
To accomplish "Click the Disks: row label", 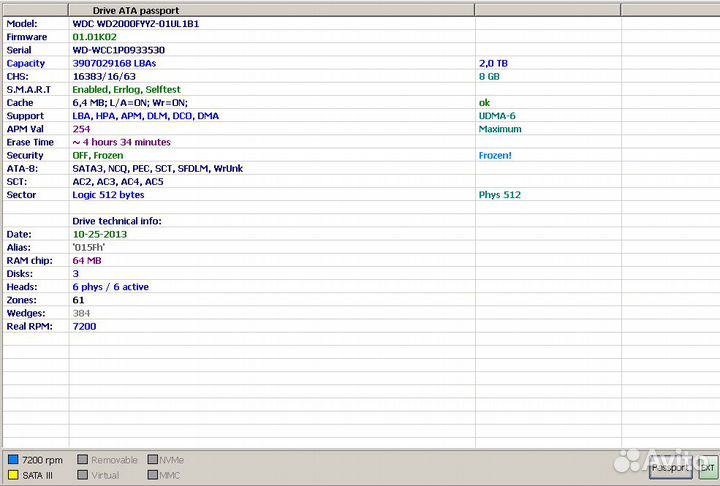I will coord(20,274).
